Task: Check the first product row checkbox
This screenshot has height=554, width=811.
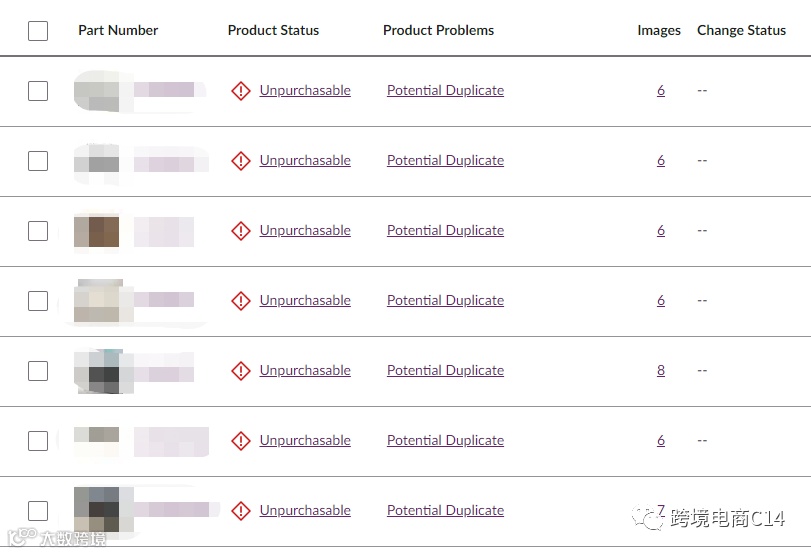Action: pos(38,91)
